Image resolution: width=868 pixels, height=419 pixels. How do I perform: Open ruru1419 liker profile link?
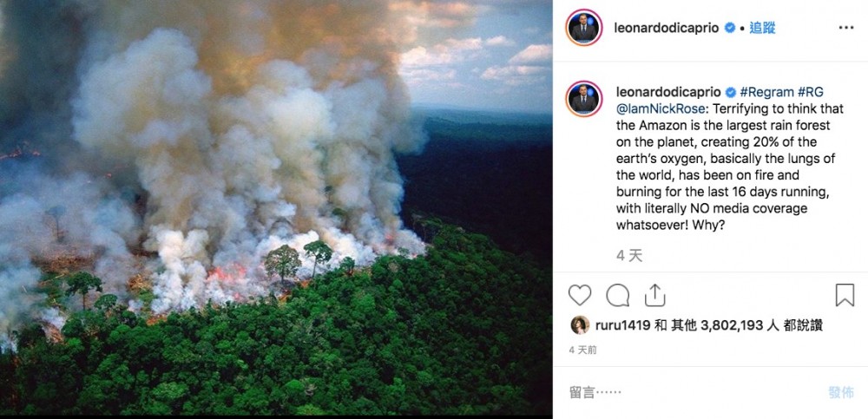[621, 325]
